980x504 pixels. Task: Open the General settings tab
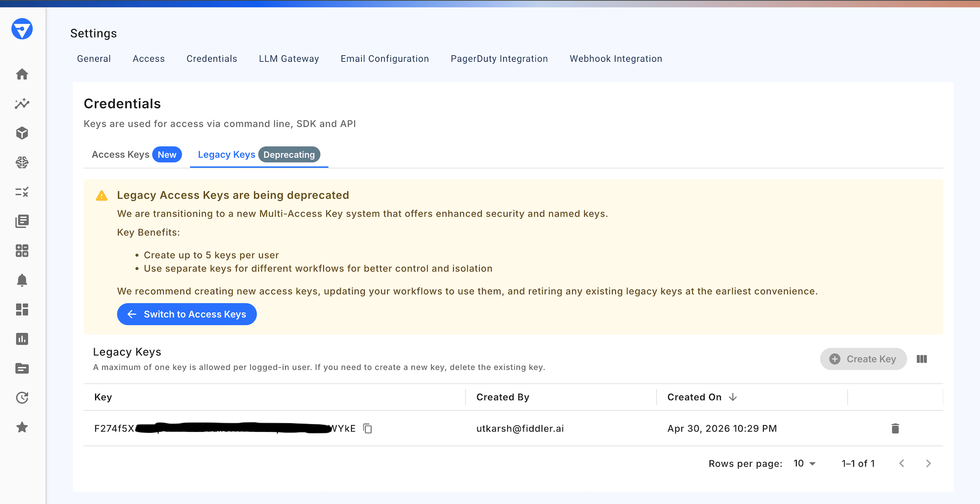pos(94,59)
